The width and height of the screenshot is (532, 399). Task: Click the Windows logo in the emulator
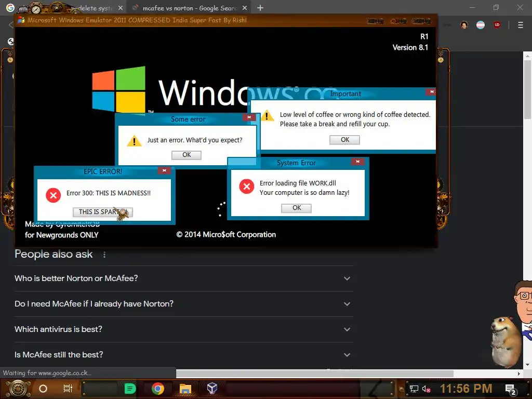point(119,89)
